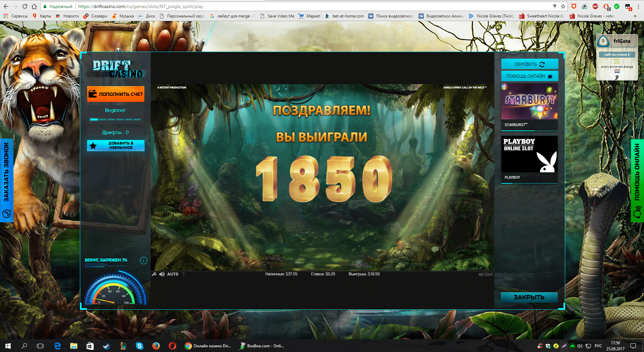Viewport: 644px width, 352px height.
Task: Open the Сервисы apps bookmark
Action: coord(16,16)
